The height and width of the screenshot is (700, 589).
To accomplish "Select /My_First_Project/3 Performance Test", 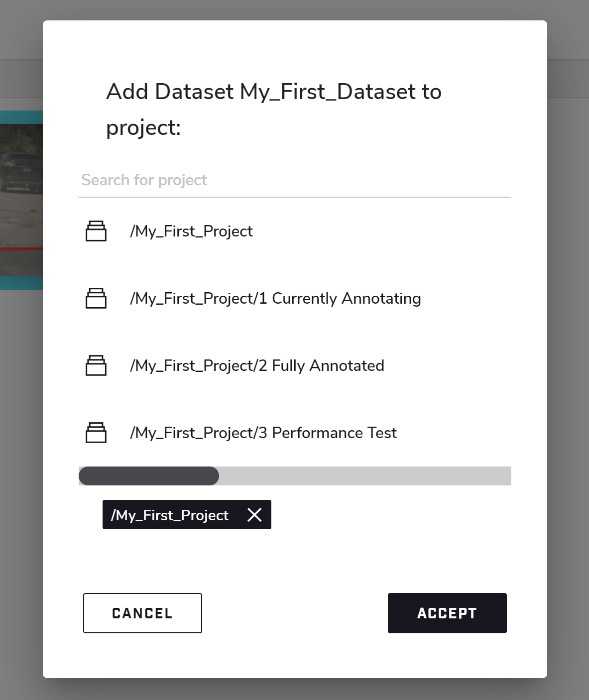I will click(263, 433).
